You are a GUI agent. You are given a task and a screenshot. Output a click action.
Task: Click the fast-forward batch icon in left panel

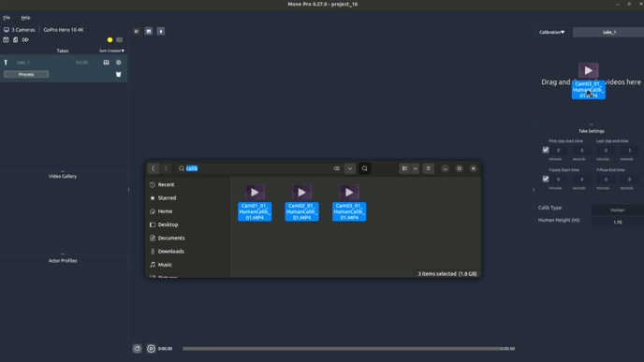(25, 40)
